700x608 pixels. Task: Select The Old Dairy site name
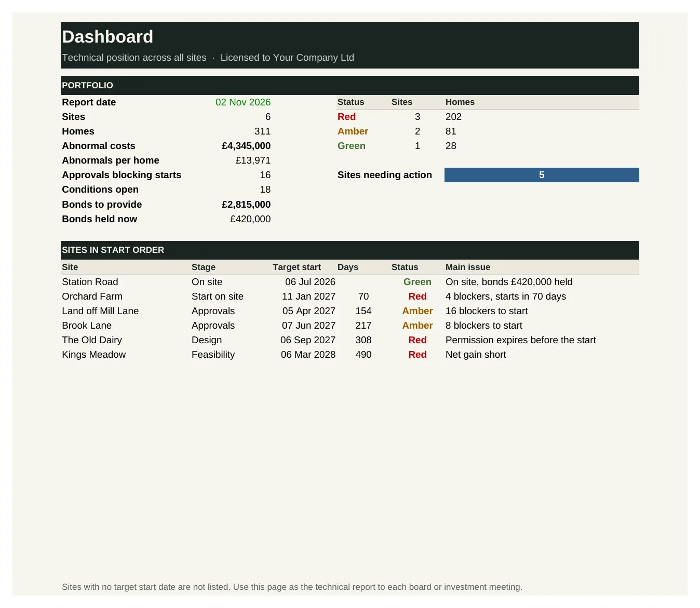[x=92, y=340]
